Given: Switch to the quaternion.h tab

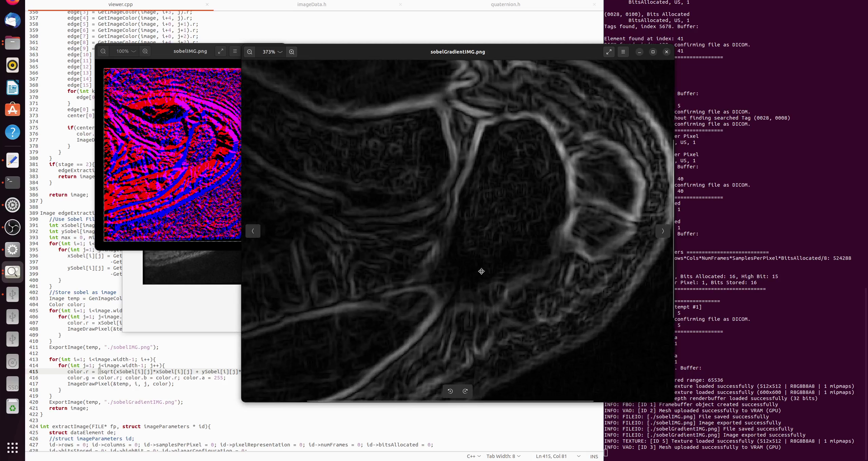Looking at the screenshot, I should pos(505,4).
